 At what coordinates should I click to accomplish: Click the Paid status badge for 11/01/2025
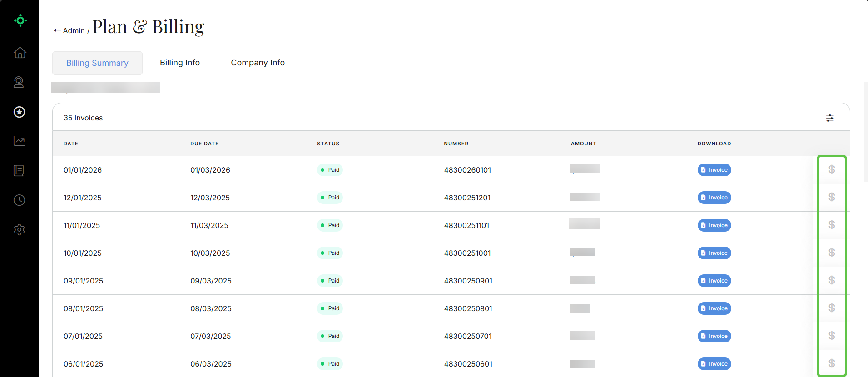(x=330, y=225)
